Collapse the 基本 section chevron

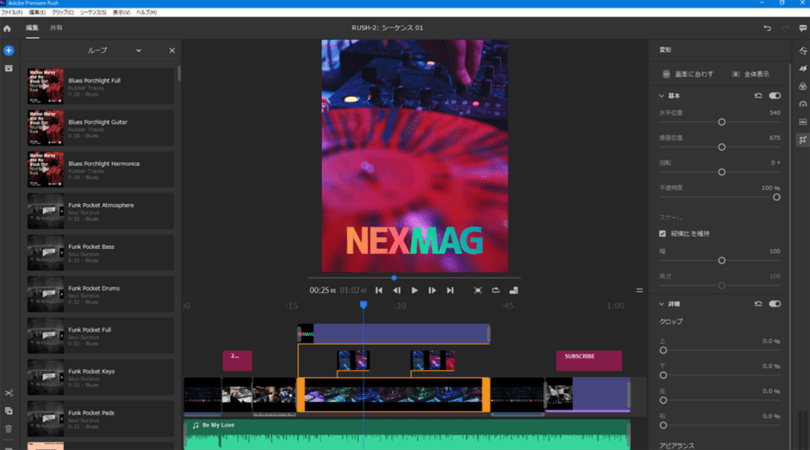point(662,96)
